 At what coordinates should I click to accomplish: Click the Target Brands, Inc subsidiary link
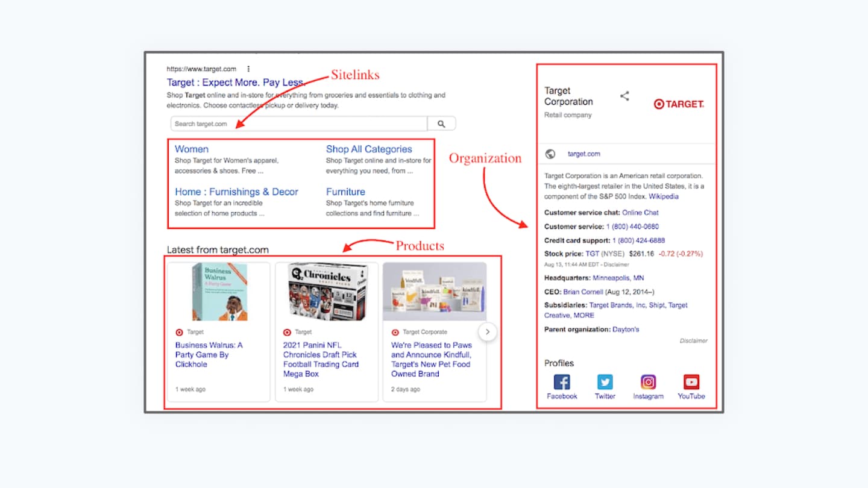pos(617,305)
